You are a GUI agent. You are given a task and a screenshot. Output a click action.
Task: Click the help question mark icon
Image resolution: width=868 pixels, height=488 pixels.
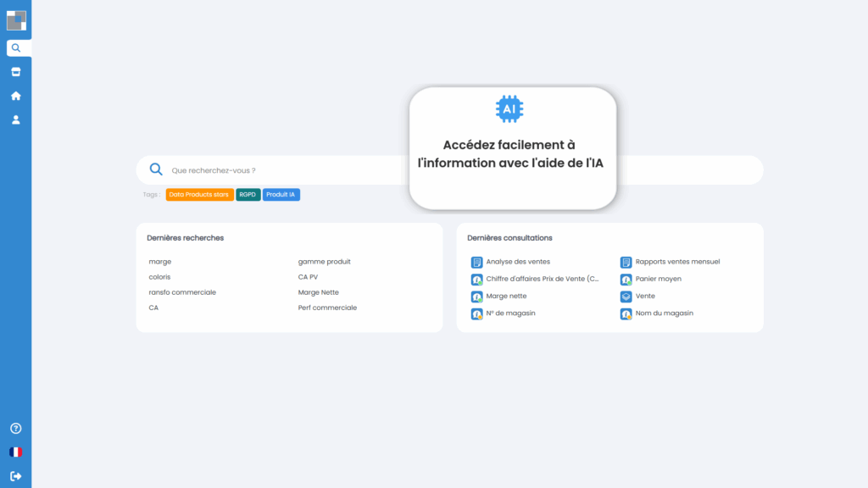coord(15,429)
